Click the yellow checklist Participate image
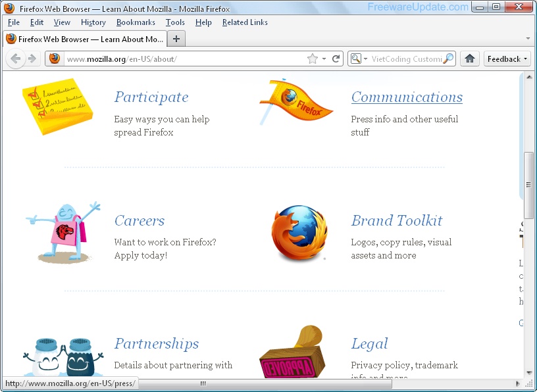Viewport: 537px width, 392px height. [57, 107]
